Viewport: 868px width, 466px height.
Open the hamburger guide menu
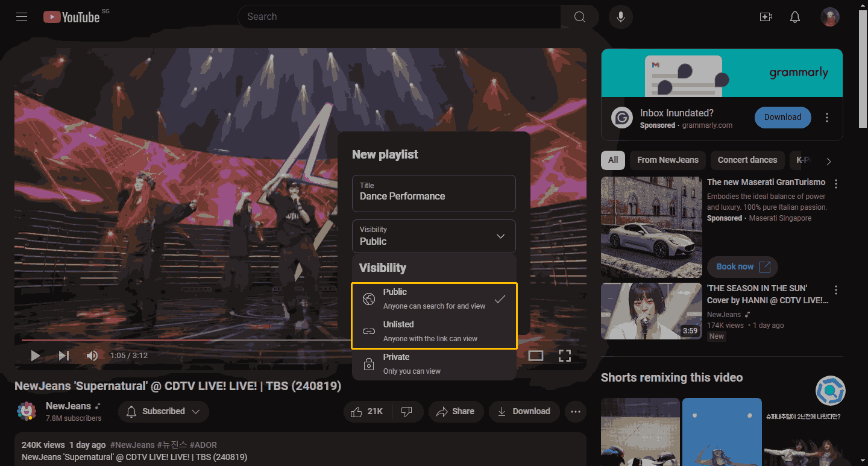pyautogui.click(x=22, y=17)
